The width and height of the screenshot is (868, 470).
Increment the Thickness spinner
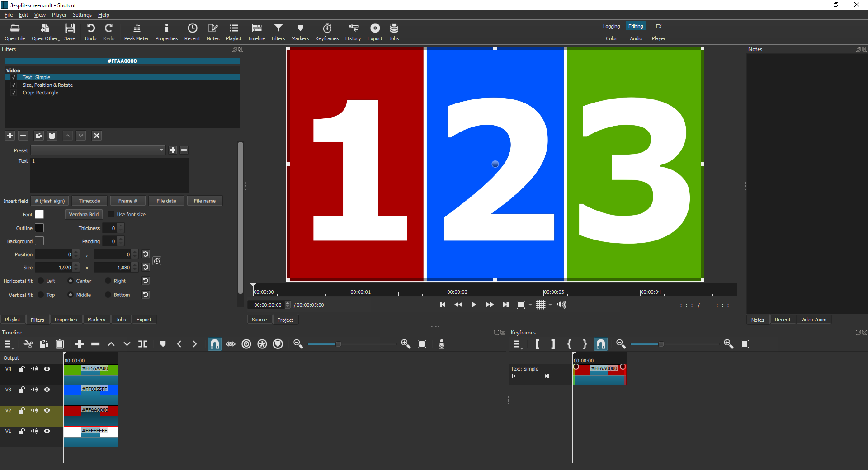pos(121,226)
